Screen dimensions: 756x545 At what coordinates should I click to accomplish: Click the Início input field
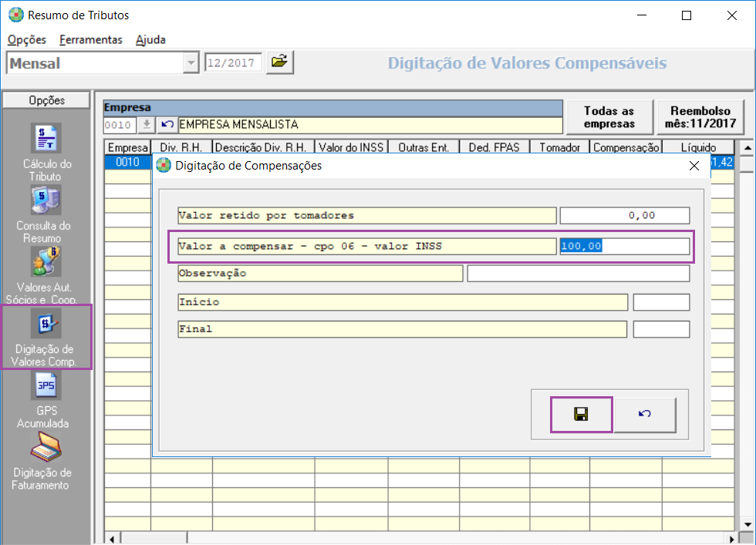[x=661, y=302]
